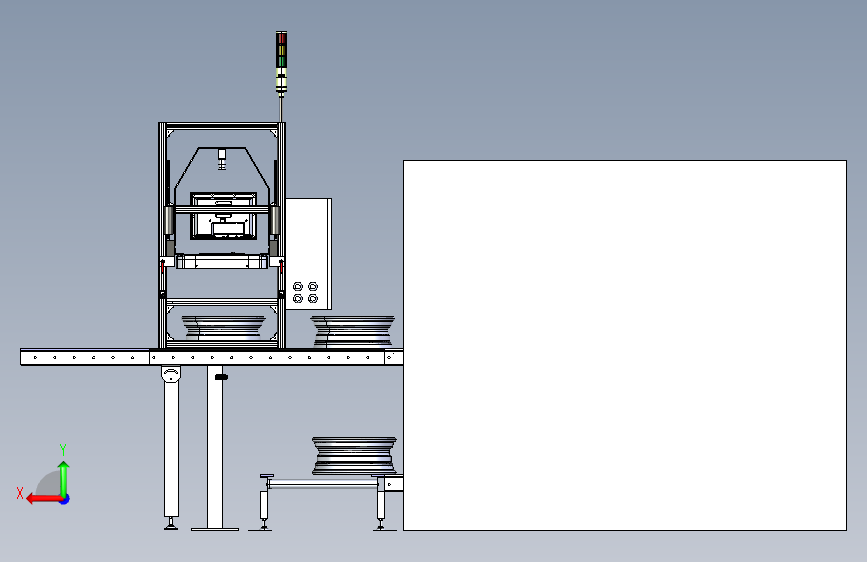Select the wheel rim on the upper conveyor outside the frame
This screenshot has height=562, width=867.
point(353,331)
